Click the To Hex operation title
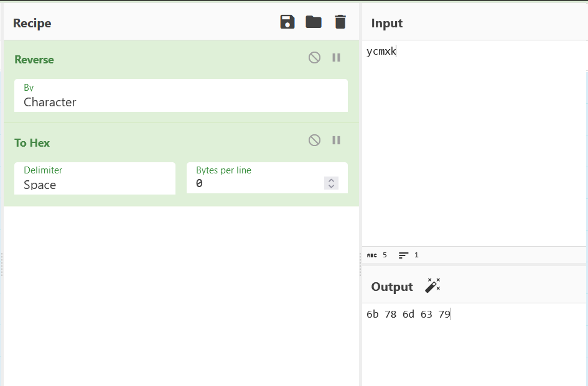Image resolution: width=588 pixels, height=386 pixels. click(32, 143)
